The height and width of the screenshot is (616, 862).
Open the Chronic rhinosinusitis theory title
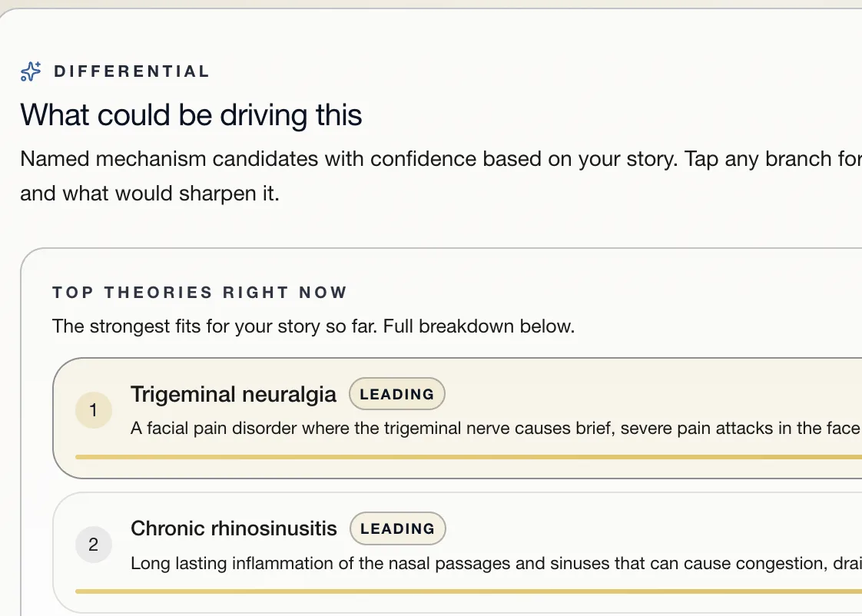click(234, 528)
